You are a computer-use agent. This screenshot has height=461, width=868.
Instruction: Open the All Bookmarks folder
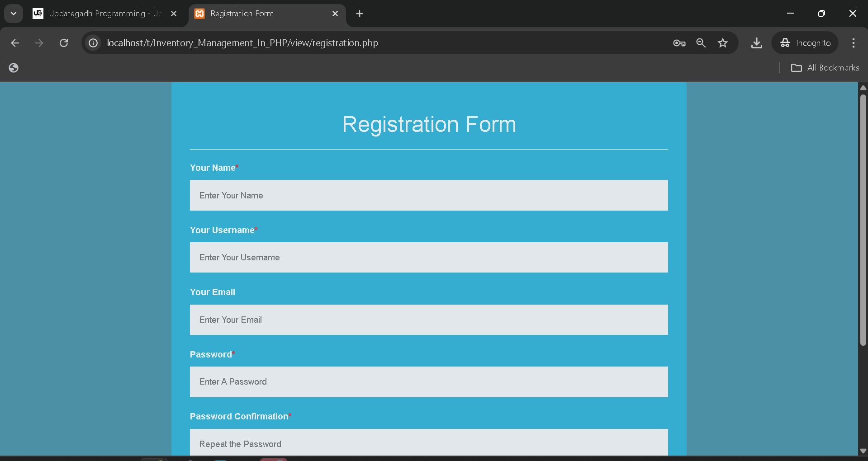pyautogui.click(x=825, y=68)
